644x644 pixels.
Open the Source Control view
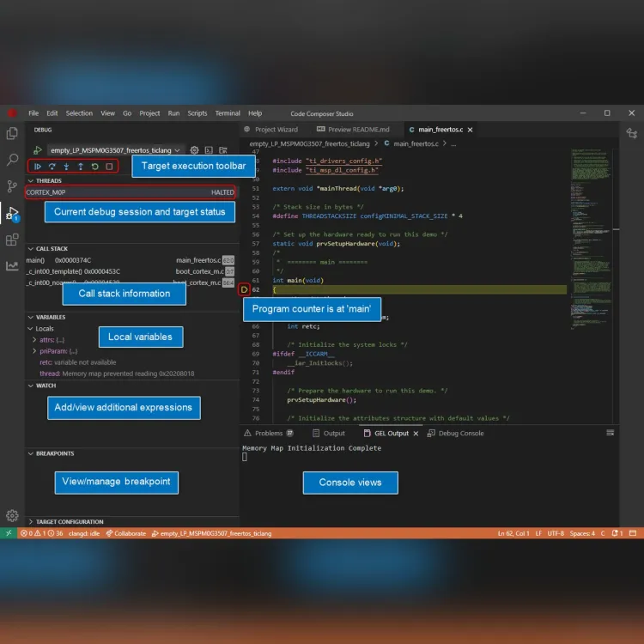pyautogui.click(x=12, y=186)
